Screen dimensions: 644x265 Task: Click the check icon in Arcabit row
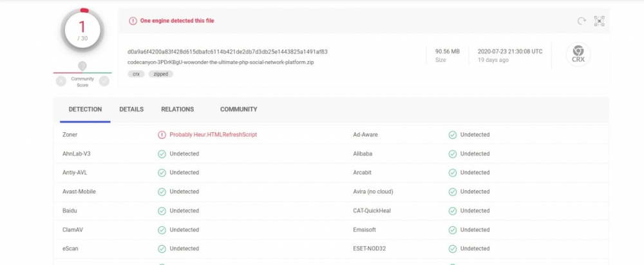(452, 173)
